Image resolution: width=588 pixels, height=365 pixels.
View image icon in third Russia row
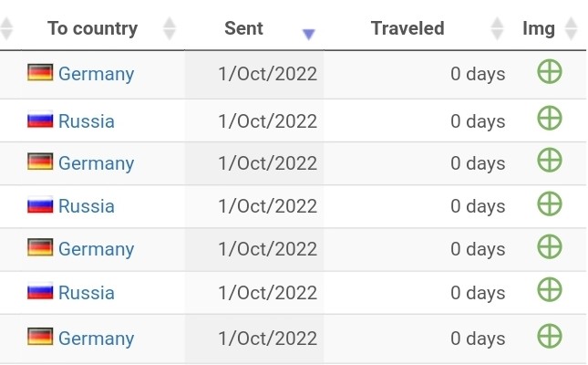pyautogui.click(x=550, y=289)
